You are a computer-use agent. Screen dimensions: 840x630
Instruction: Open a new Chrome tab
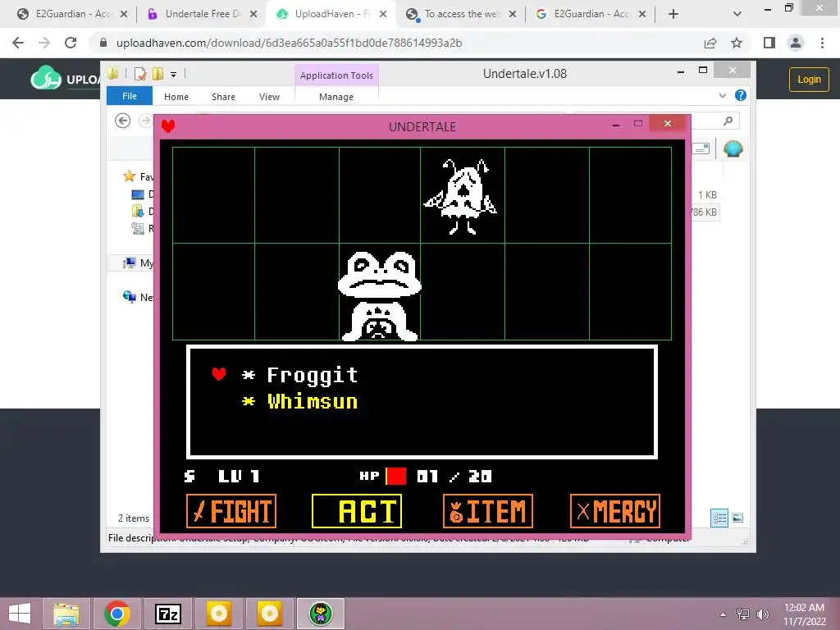(x=673, y=14)
